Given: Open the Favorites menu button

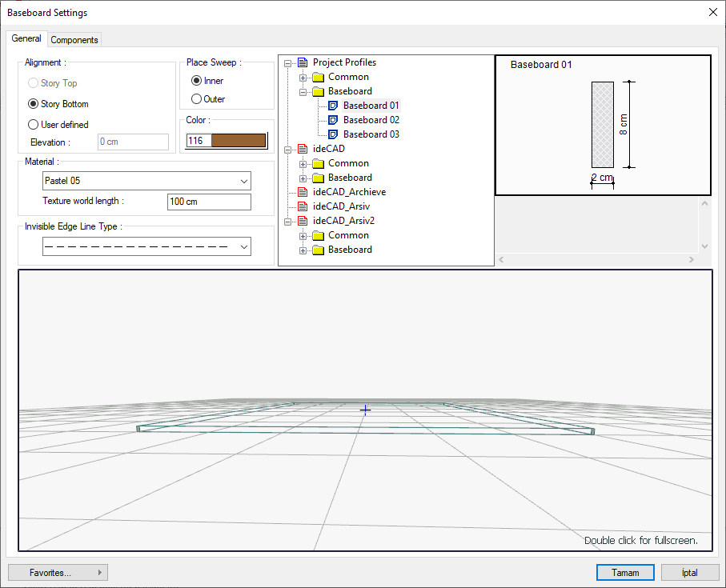Looking at the screenshot, I should click(58, 573).
